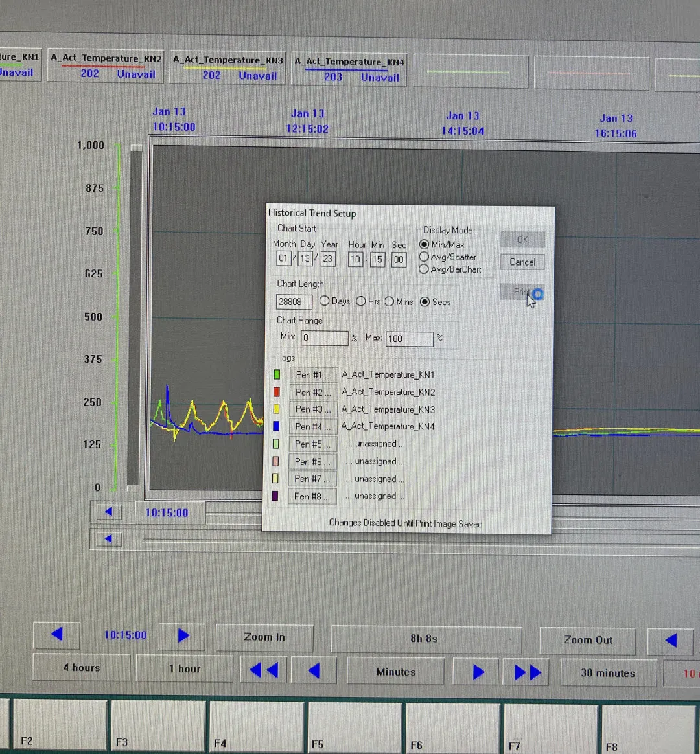
Task: Select the Avg/Scatter display mode
Action: pos(424,257)
